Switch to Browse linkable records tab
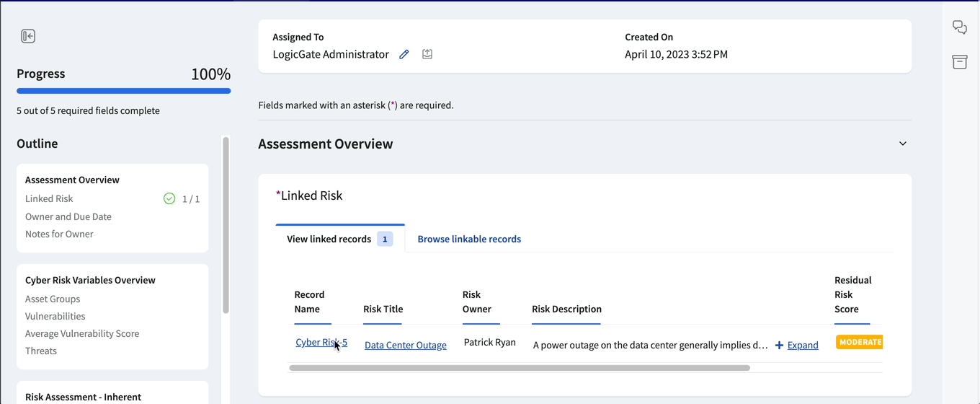Image resolution: width=980 pixels, height=404 pixels. click(469, 239)
